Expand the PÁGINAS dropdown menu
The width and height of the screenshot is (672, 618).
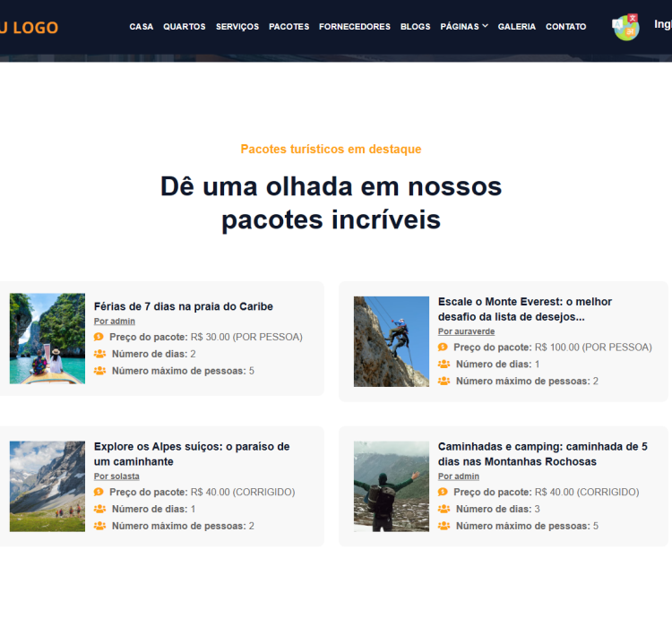click(464, 27)
